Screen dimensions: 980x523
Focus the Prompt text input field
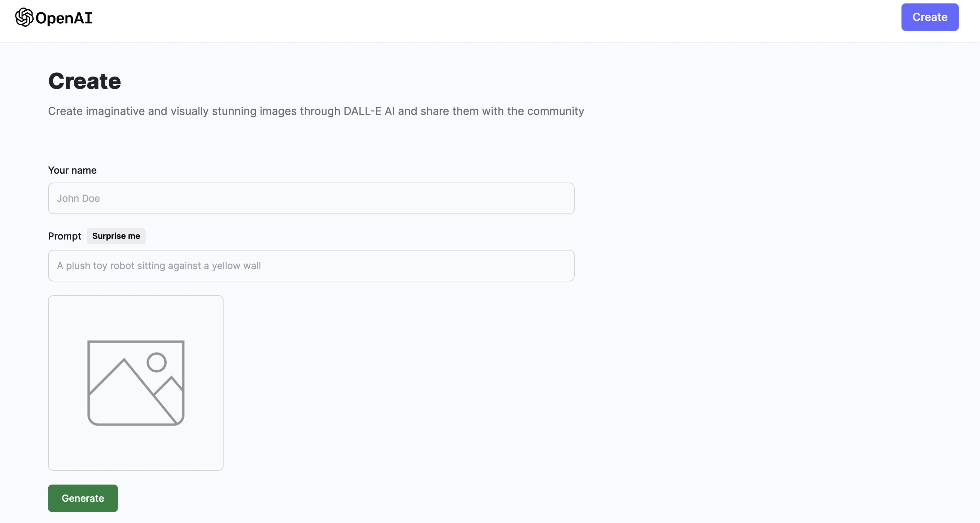311,265
